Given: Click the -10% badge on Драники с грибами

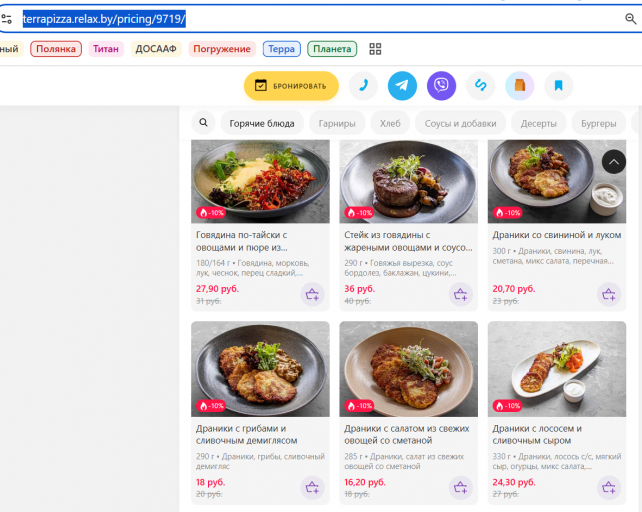Looking at the screenshot, I should (211, 406).
